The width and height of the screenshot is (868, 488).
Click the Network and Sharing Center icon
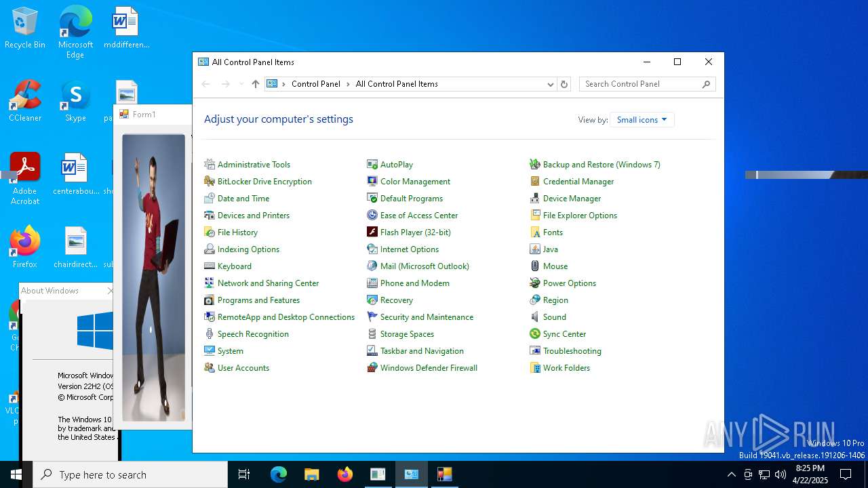pos(210,283)
